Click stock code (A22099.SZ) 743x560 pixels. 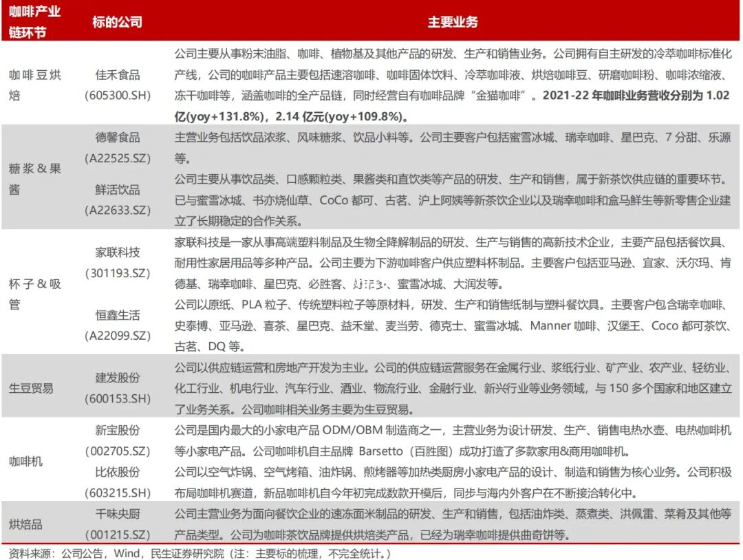[x=118, y=336]
